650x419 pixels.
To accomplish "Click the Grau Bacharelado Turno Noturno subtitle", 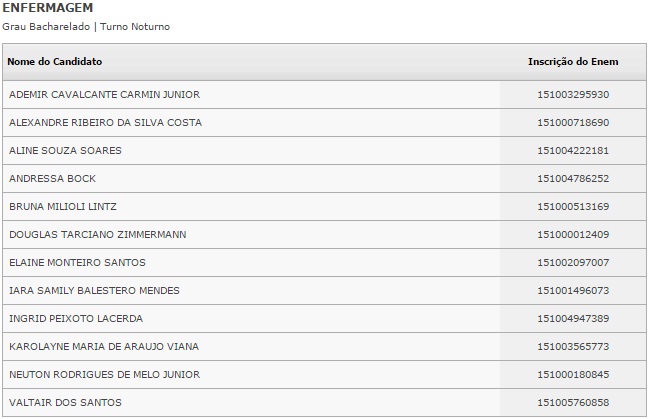I will (87, 26).
